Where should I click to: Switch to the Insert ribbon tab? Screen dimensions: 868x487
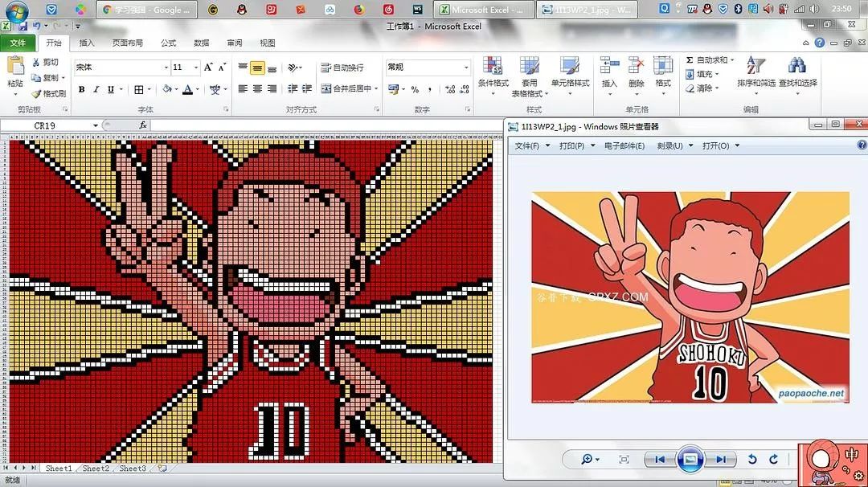86,43
